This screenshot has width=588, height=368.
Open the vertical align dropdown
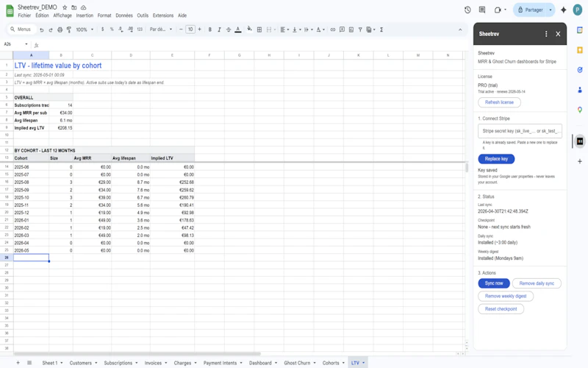point(297,29)
